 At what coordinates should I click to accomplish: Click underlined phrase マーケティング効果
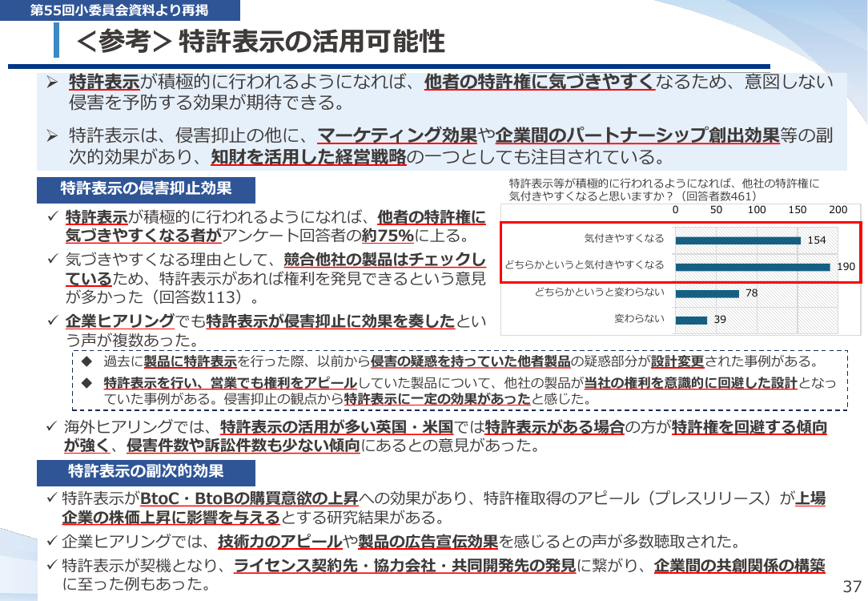coord(397,135)
